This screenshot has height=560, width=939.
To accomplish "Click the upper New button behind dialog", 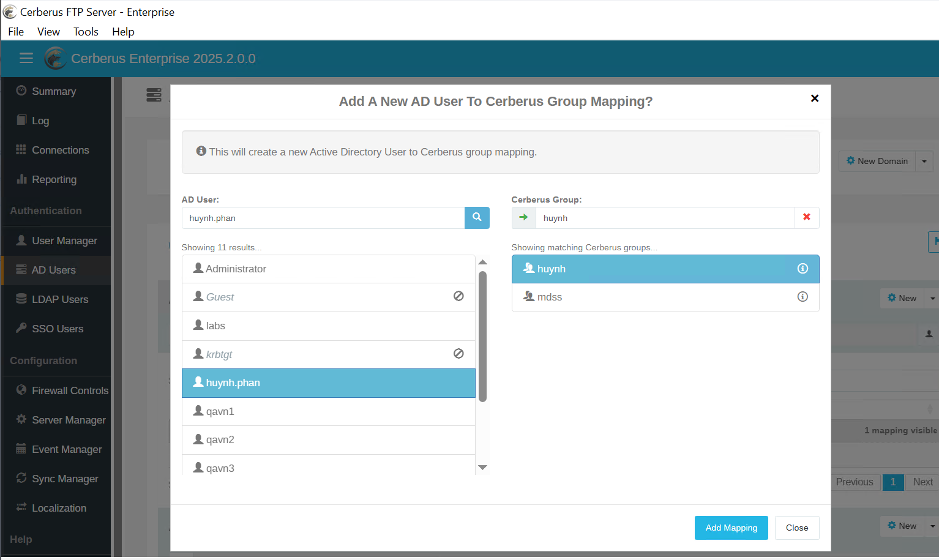I will (x=902, y=298).
